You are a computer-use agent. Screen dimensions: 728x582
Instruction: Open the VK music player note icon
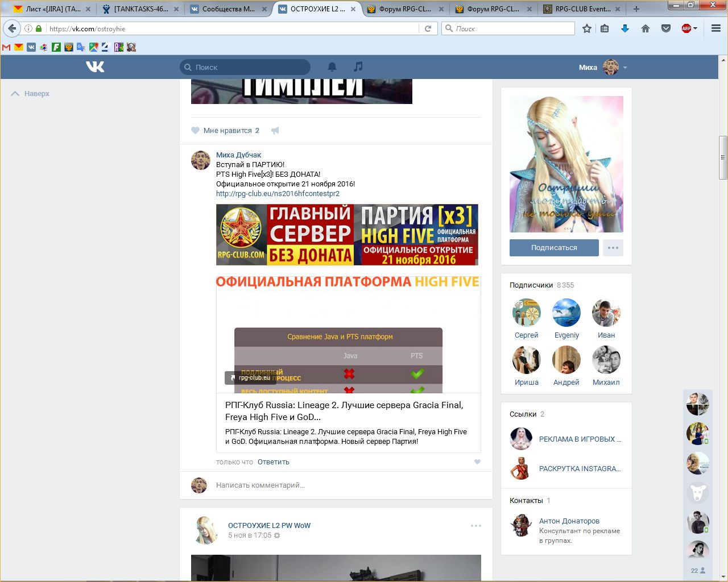click(x=358, y=67)
